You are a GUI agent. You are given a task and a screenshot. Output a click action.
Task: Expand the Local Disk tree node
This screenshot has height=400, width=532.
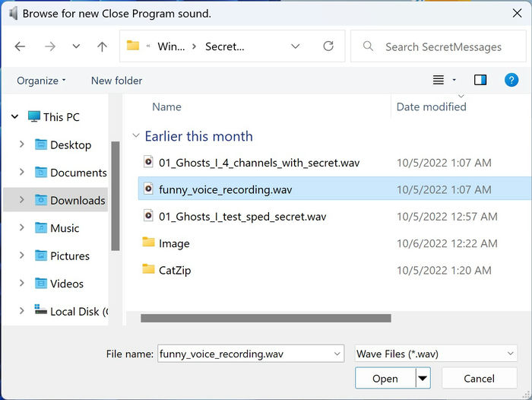coord(22,311)
